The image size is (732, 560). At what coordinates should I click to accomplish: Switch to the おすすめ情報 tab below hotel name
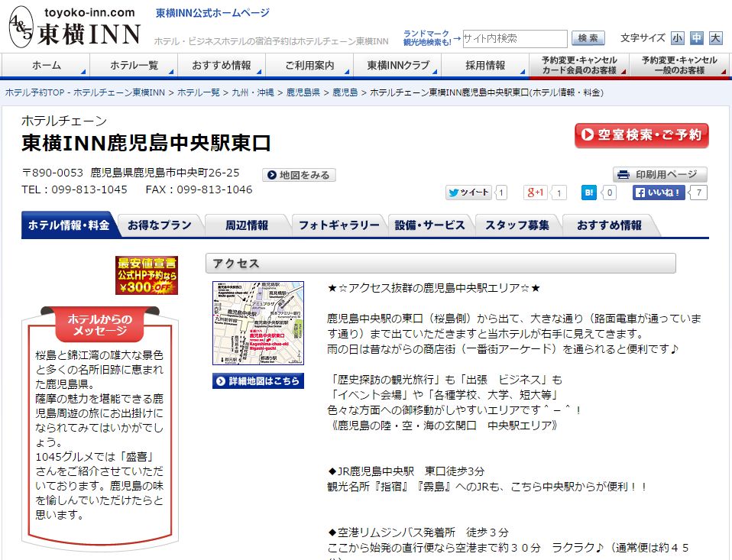[609, 225]
